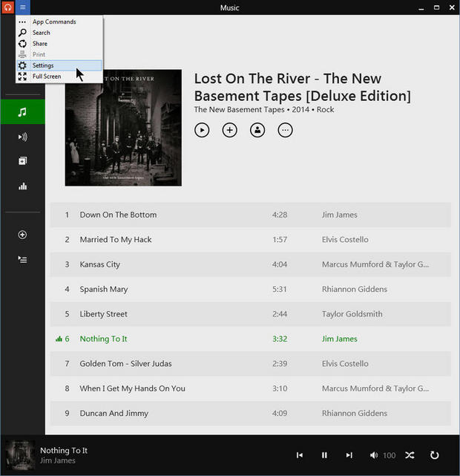Open the artist page circular icon

[x=257, y=130]
